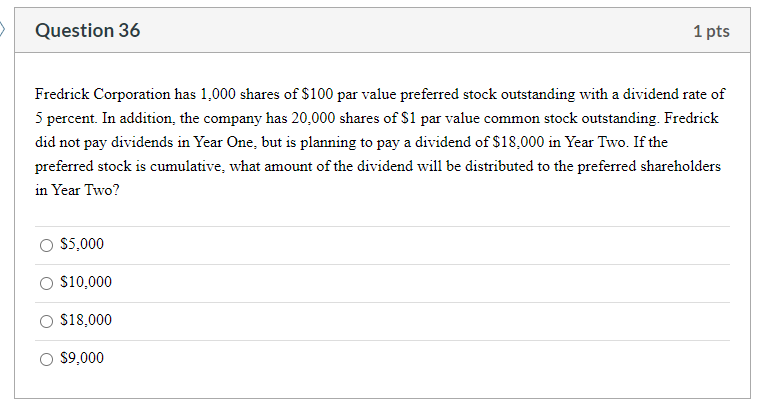
Task: Select the $5,000 radio button
Action: (x=46, y=245)
